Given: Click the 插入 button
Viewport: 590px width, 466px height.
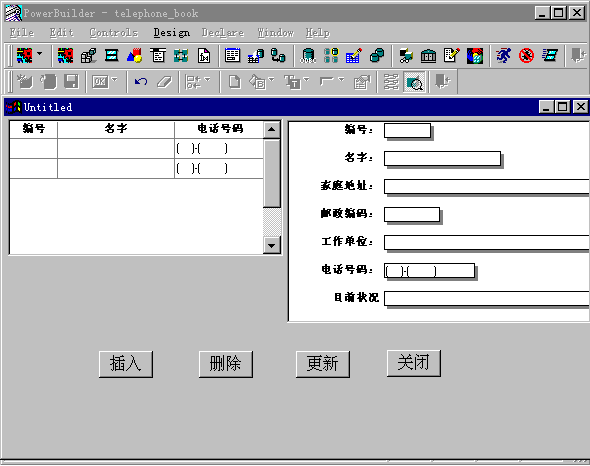Looking at the screenshot, I should pyautogui.click(x=126, y=364).
